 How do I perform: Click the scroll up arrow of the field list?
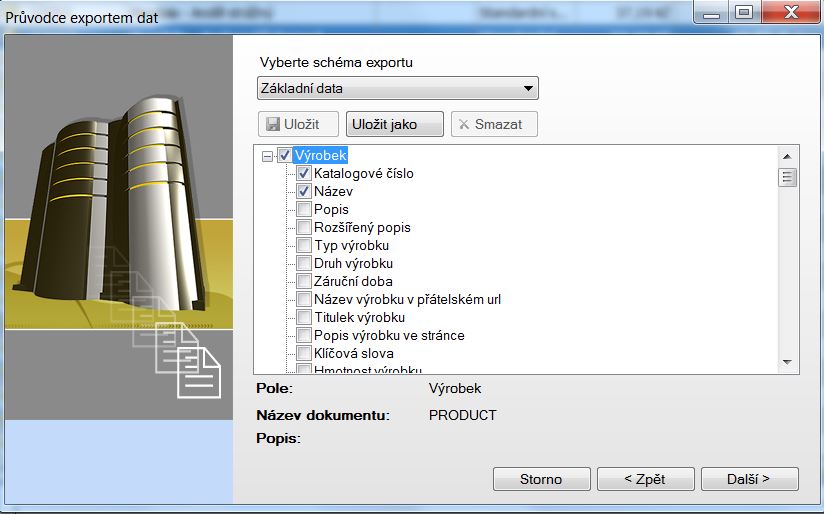787,156
